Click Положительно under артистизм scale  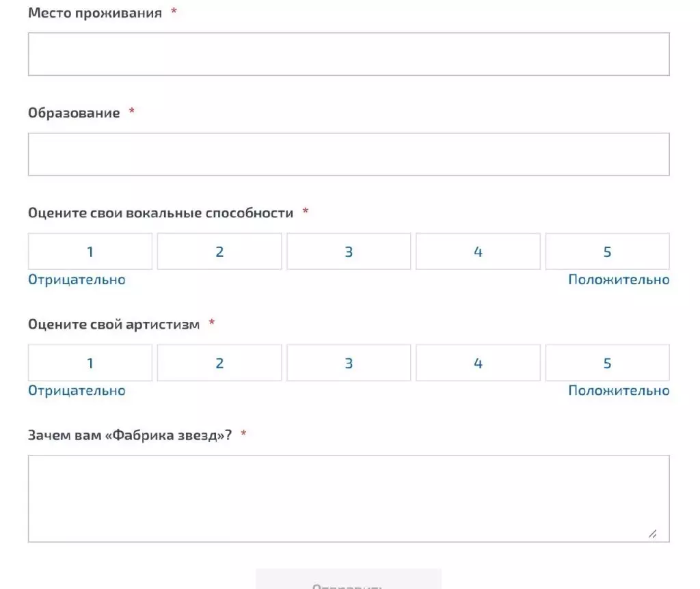point(619,391)
